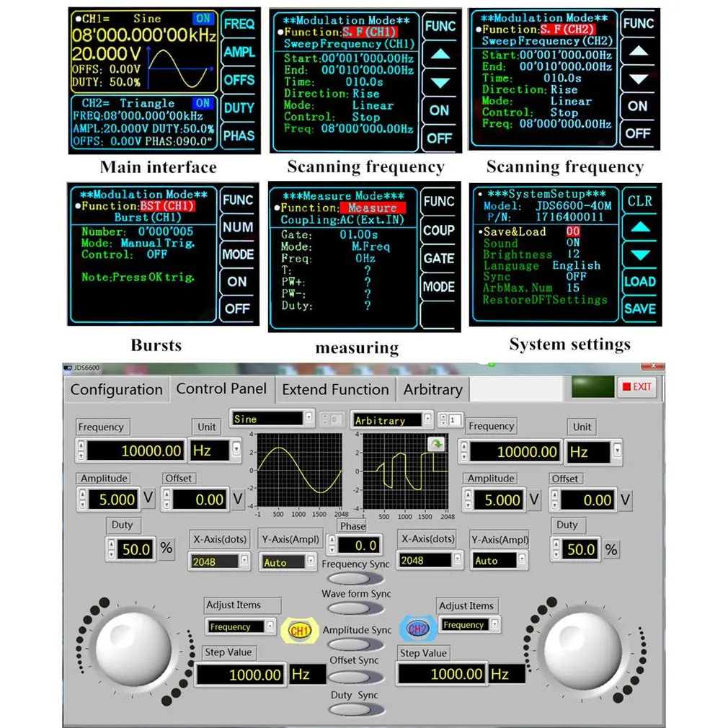Toggle the Offset Sync switch
The height and width of the screenshot is (728, 728).
point(355,678)
